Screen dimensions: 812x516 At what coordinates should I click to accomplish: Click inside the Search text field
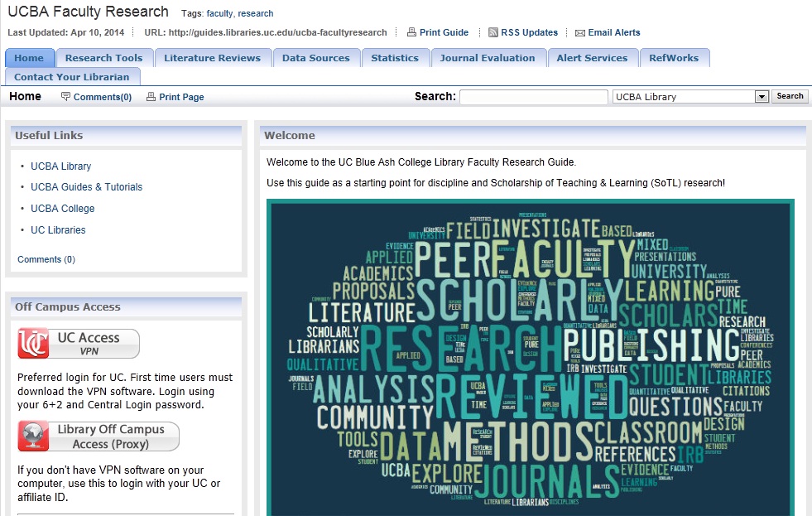point(533,96)
